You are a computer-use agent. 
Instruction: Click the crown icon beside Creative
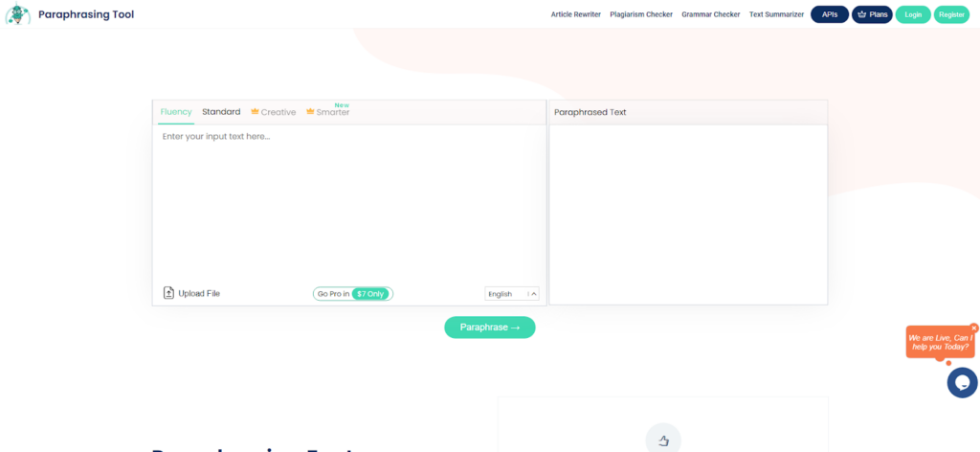(x=255, y=112)
